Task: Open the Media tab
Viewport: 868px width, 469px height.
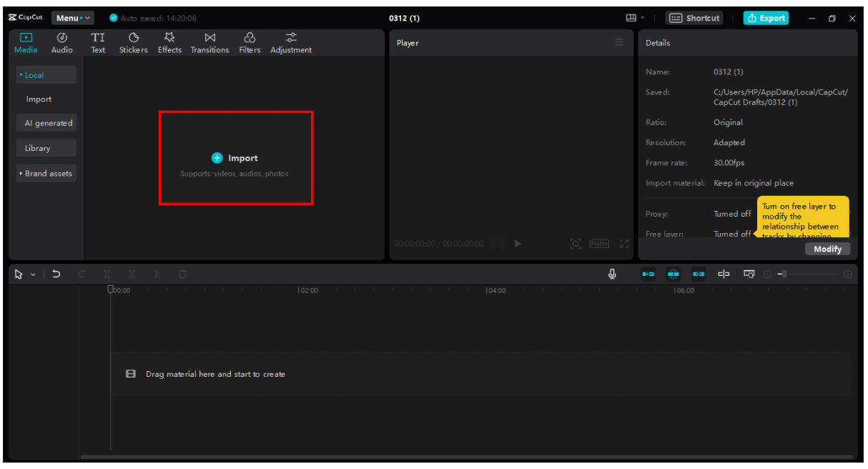Action: (26, 43)
